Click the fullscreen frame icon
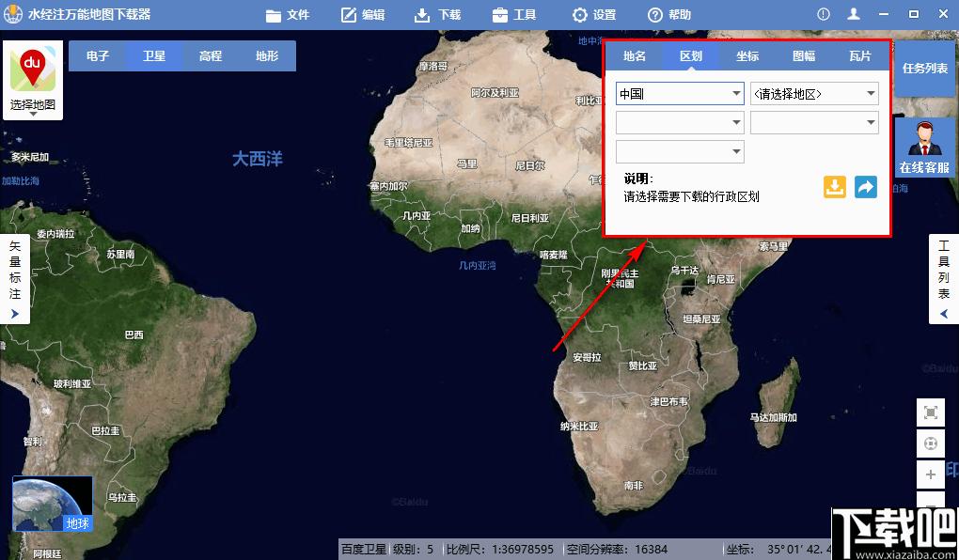Viewport: 959px width, 560px height. (931, 412)
